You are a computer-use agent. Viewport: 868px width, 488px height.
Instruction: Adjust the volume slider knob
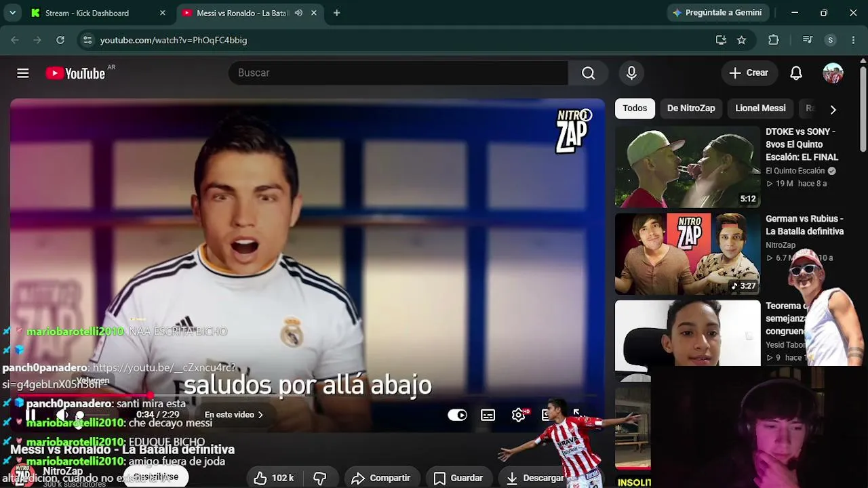point(79,415)
